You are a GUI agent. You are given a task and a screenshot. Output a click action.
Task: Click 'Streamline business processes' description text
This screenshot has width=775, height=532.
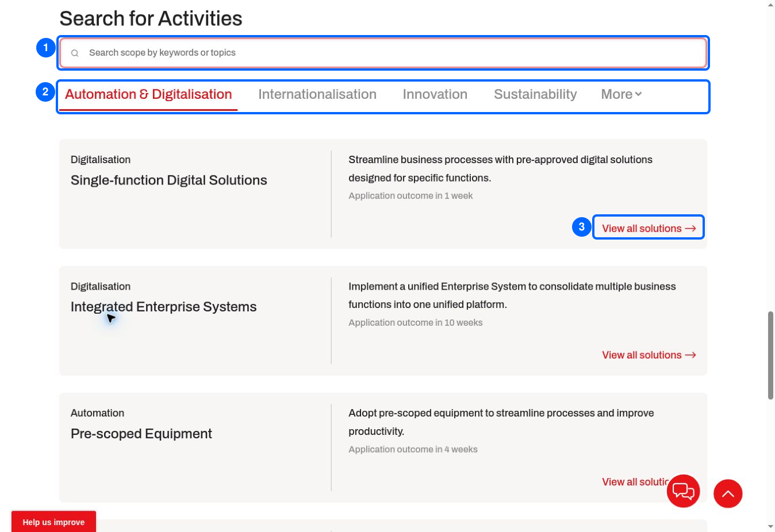click(500, 169)
